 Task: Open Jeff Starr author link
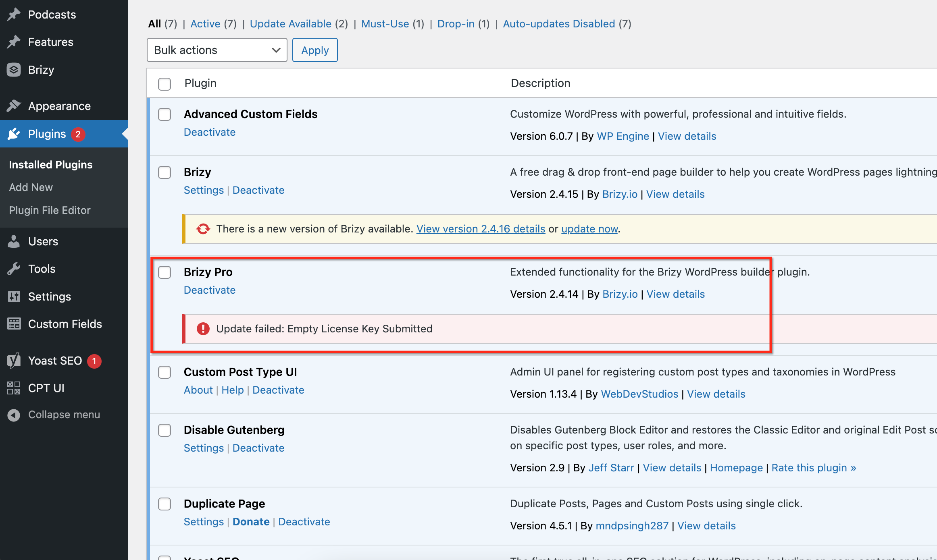coord(611,468)
